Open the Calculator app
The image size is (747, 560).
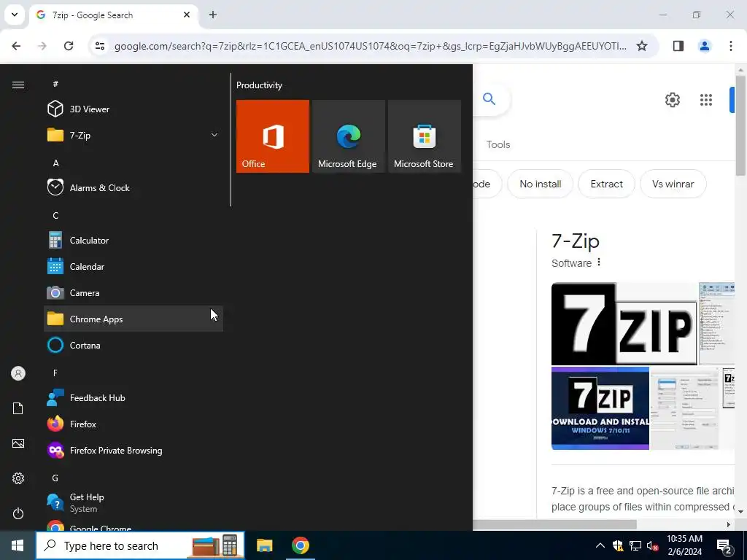click(133, 241)
